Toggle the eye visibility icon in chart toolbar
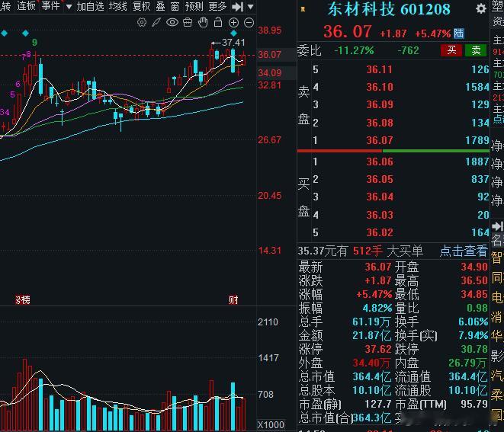 tap(172, 22)
